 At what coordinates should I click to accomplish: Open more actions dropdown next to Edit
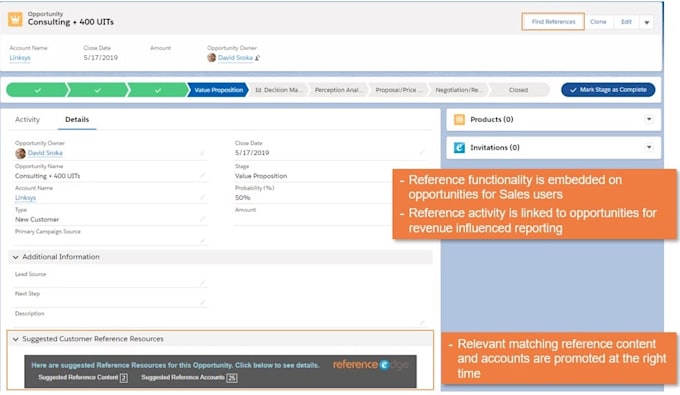tap(647, 22)
